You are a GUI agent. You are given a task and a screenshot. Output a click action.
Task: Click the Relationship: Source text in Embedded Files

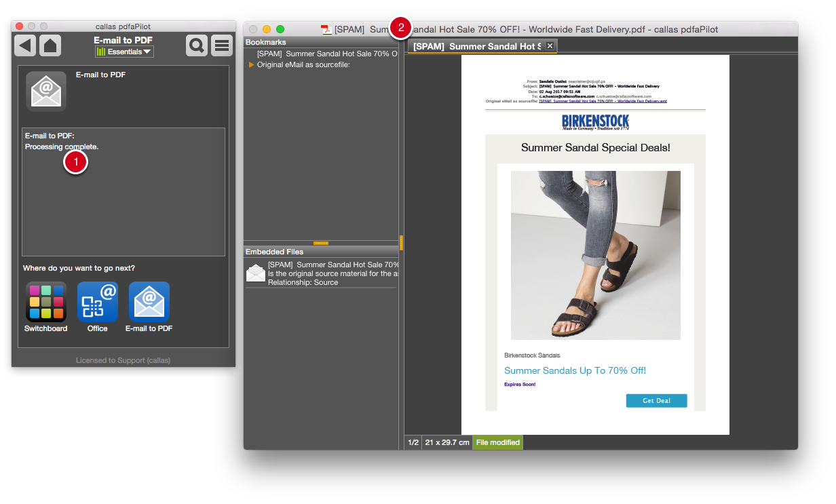point(303,282)
